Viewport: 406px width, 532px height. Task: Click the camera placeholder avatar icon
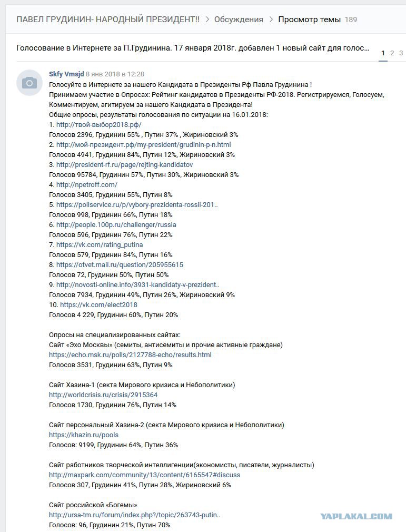pos(29,83)
